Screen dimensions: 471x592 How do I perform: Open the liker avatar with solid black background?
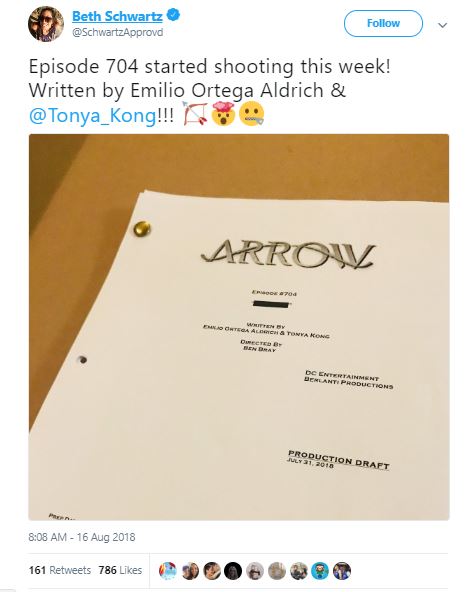pos(233,571)
